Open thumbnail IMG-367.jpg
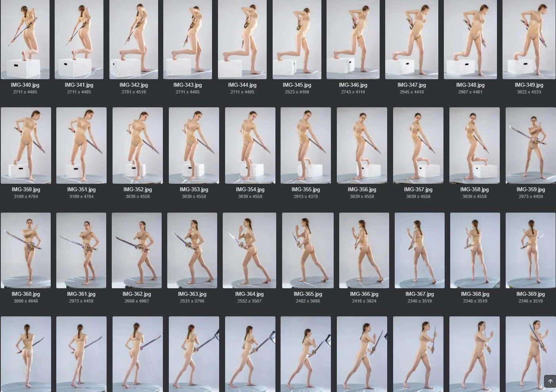The image size is (556, 392). (x=420, y=250)
